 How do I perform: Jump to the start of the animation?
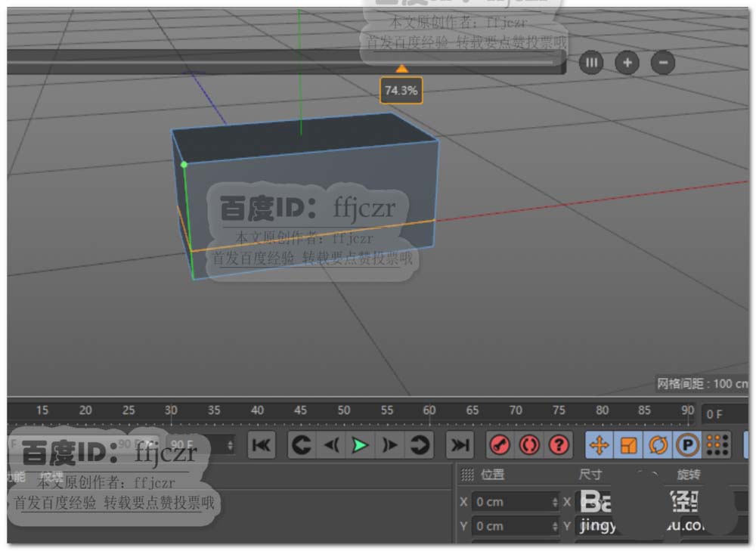(x=262, y=444)
